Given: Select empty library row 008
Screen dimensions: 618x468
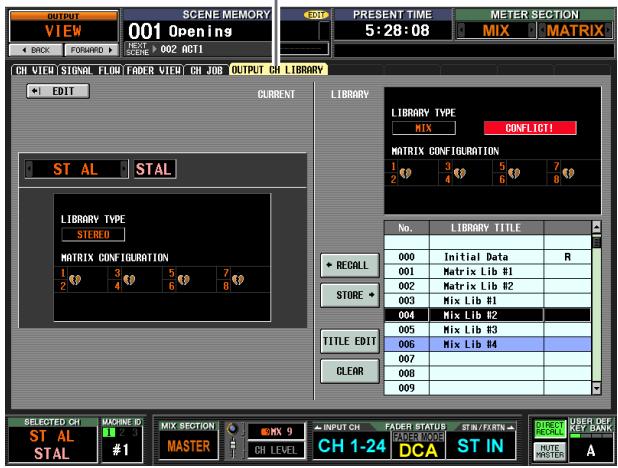Looking at the screenshot, I should [488, 373].
